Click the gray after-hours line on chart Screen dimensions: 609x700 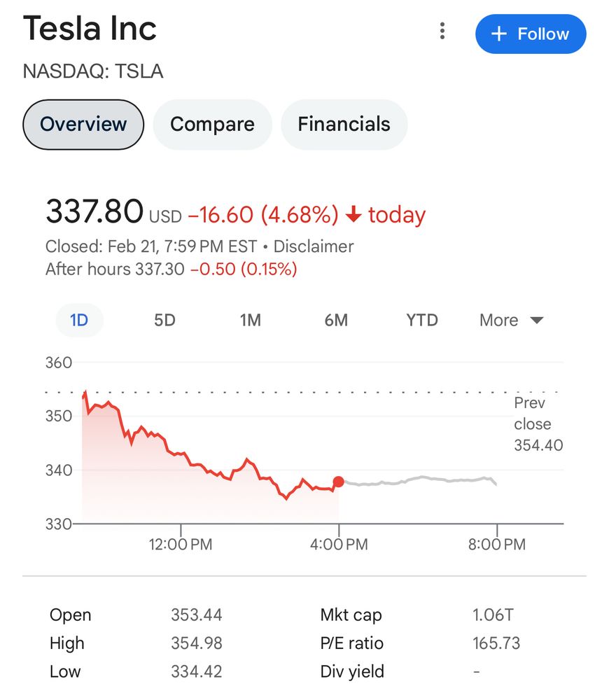tap(420, 479)
